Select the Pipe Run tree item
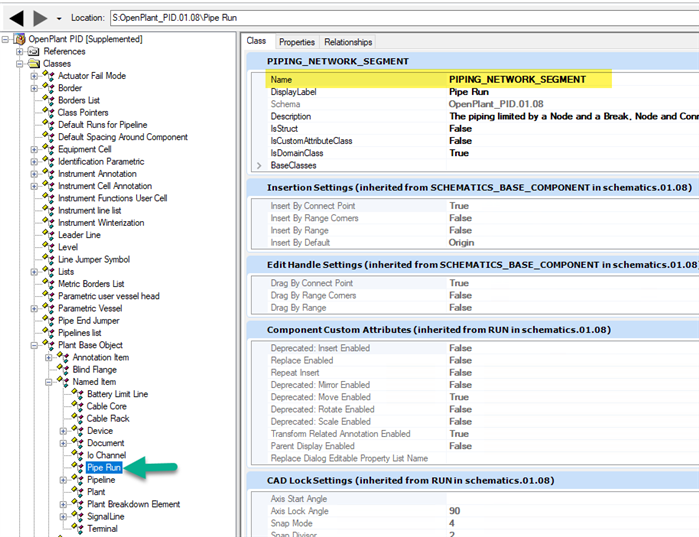Viewport: 699px width, 537px height. (104, 467)
